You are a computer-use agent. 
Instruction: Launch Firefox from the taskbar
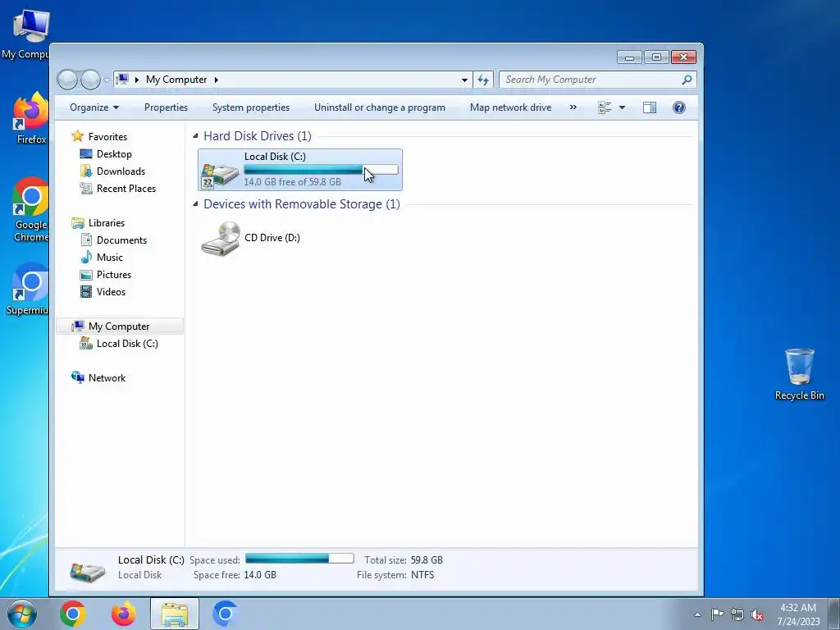(124, 614)
